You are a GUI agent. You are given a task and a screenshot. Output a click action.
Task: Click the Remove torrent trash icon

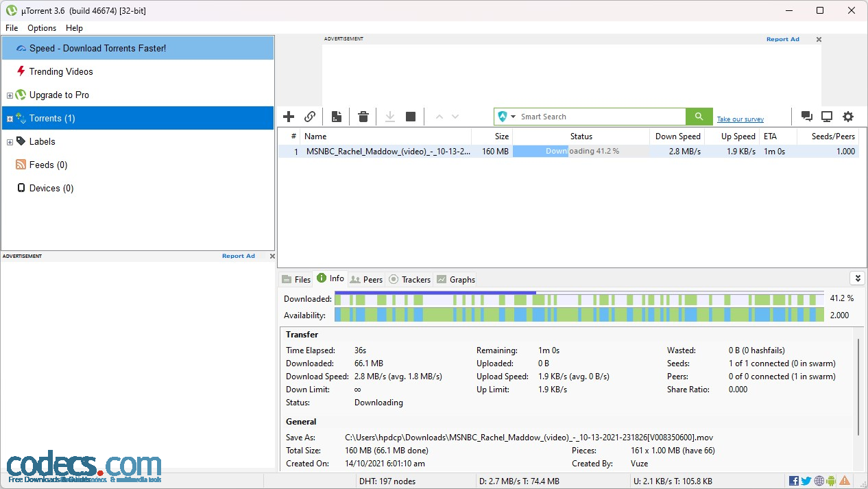coord(363,117)
